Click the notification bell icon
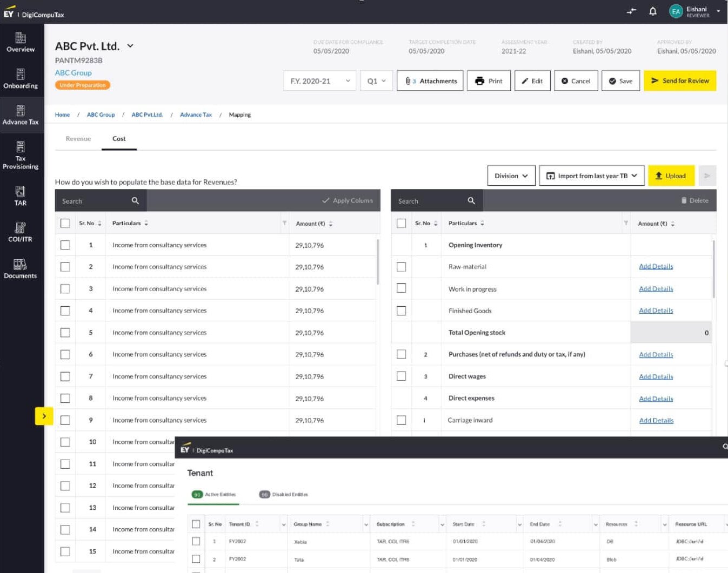728x573 pixels. click(653, 11)
